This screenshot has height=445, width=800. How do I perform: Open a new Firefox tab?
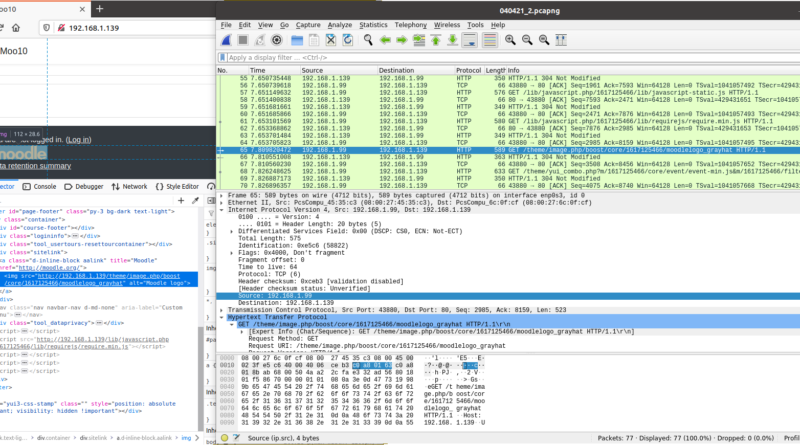(x=99, y=9)
